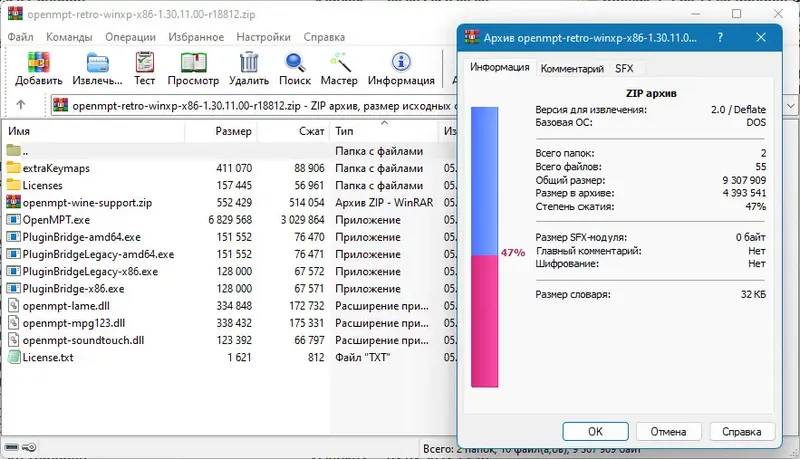The width and height of the screenshot is (800, 459).
Task: Click the Удалить trash icon
Action: coord(249,62)
